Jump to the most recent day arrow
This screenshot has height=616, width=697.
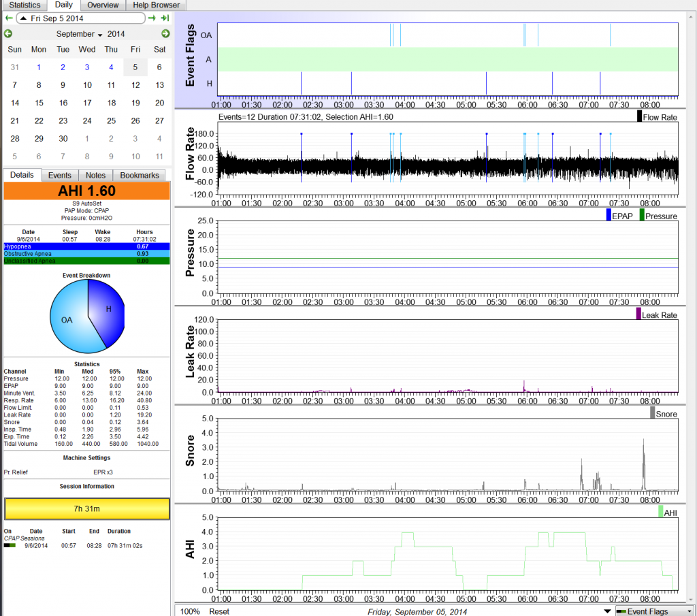click(165, 18)
